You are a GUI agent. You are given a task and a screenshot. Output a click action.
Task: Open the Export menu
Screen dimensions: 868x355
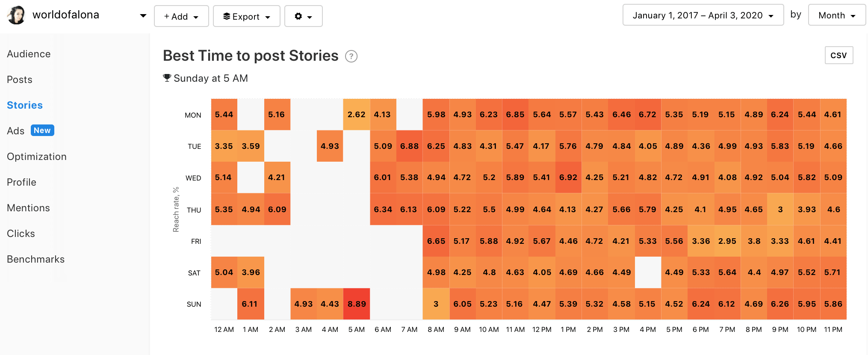[x=246, y=16]
